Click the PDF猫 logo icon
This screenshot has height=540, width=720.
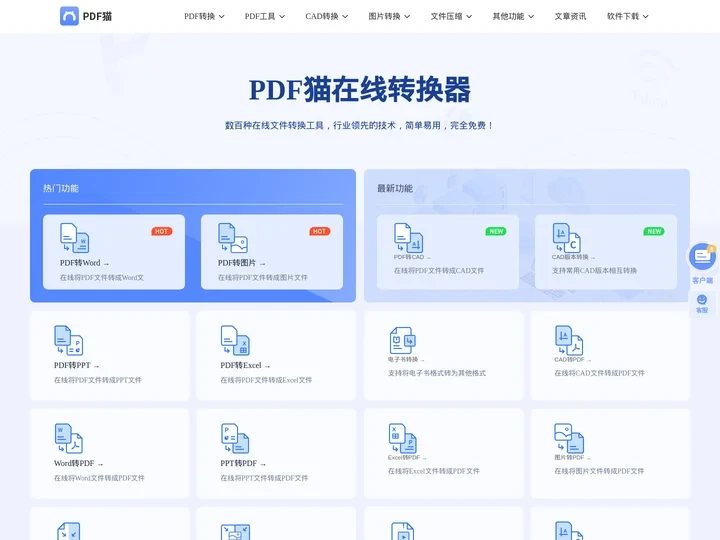point(69,16)
